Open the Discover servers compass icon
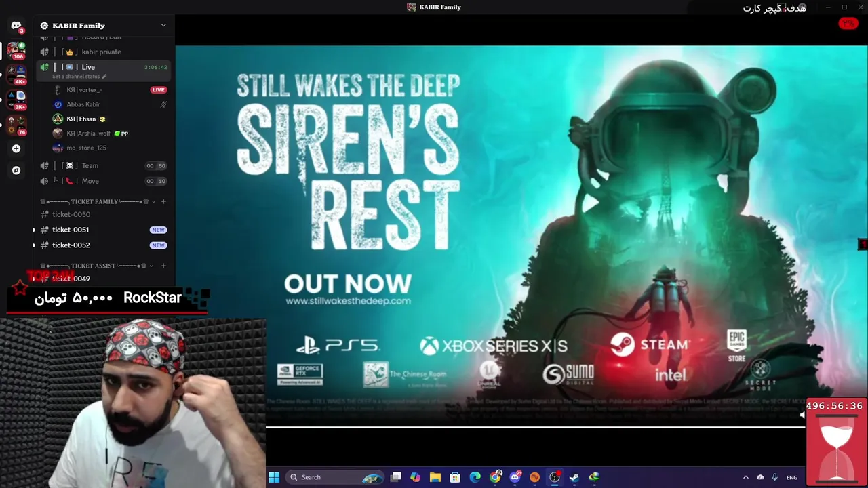Image resolution: width=868 pixels, height=488 pixels. pos(16,170)
